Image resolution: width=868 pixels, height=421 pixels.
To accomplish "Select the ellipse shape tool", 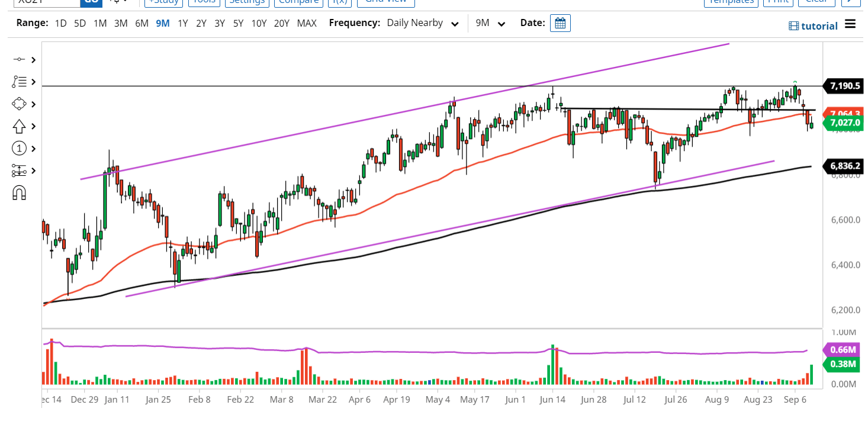I will click(x=18, y=104).
